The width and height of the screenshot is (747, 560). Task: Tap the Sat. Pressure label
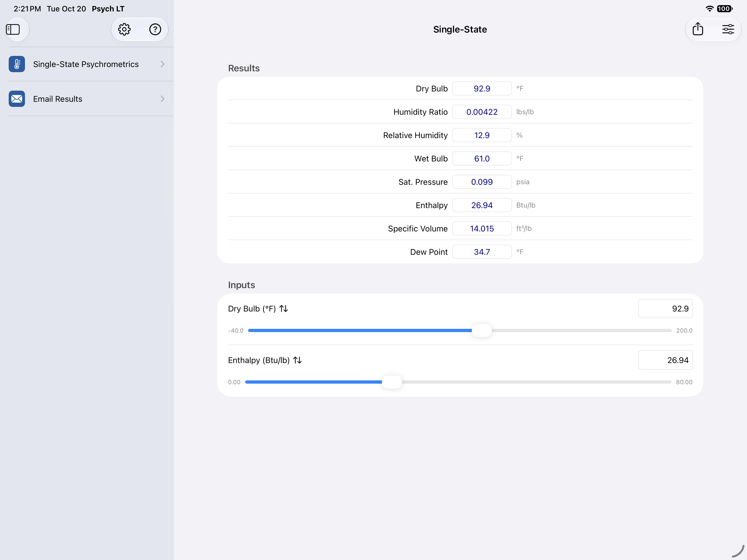click(423, 182)
